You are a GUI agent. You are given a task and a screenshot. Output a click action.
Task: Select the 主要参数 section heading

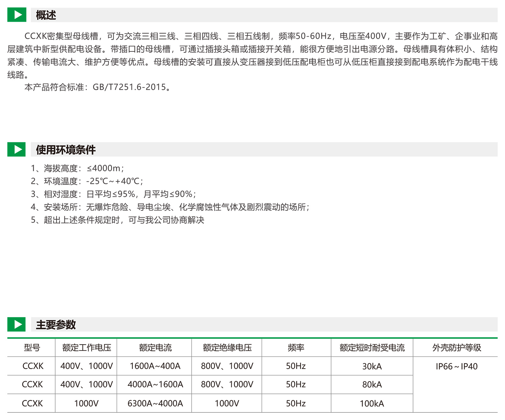pyautogui.click(x=56, y=325)
